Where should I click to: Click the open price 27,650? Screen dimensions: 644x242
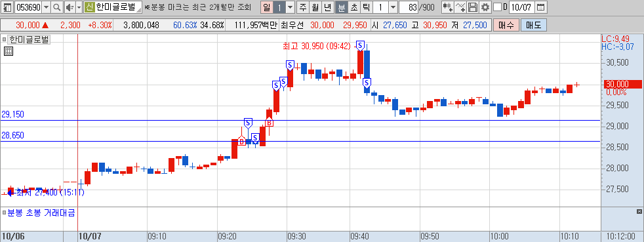click(x=395, y=26)
